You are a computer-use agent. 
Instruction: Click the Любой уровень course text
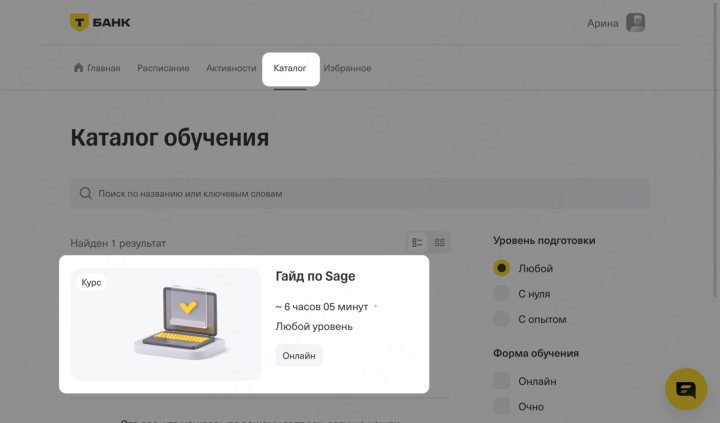coord(314,327)
